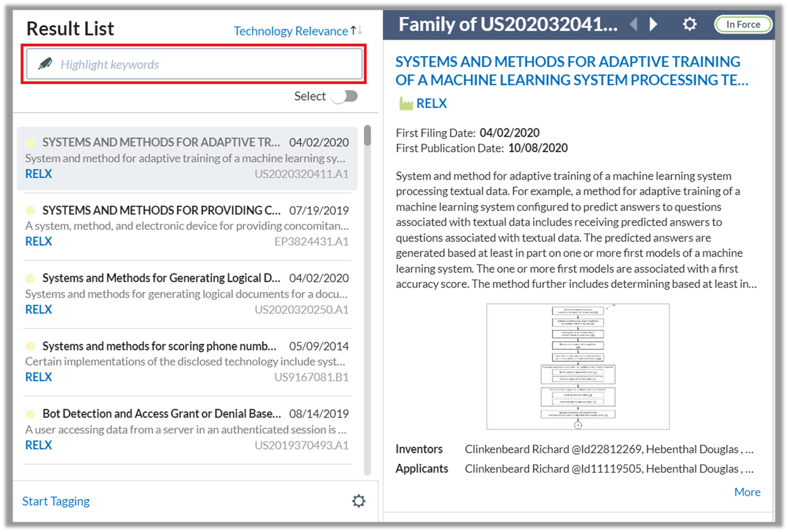Open RELX assignee link in detail panel
The width and height of the screenshot is (788, 532).
431,103
